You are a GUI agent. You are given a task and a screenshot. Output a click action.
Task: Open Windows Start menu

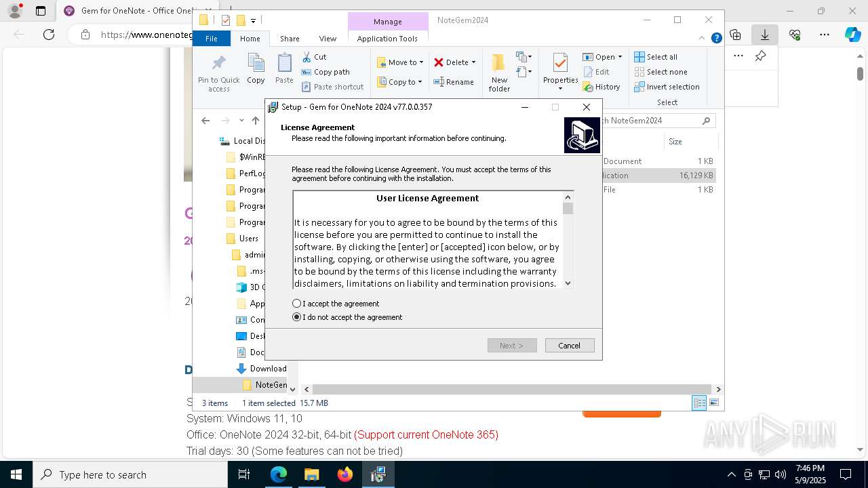16,474
